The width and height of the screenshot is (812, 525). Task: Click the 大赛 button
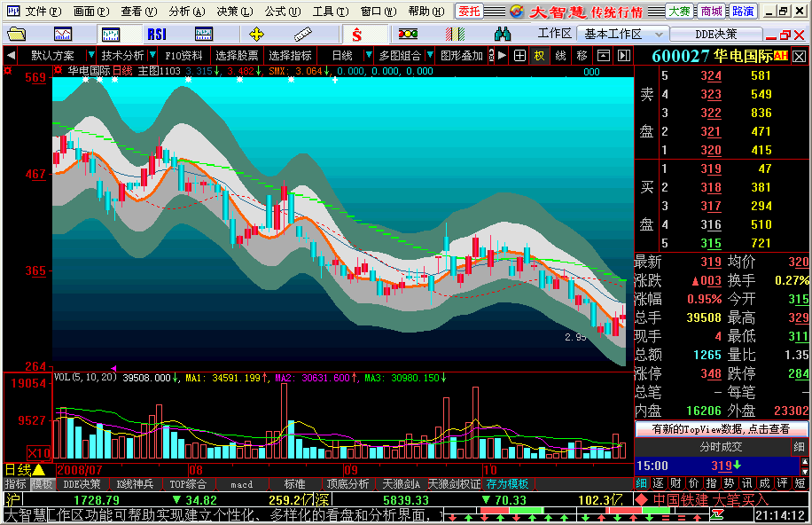679,11
